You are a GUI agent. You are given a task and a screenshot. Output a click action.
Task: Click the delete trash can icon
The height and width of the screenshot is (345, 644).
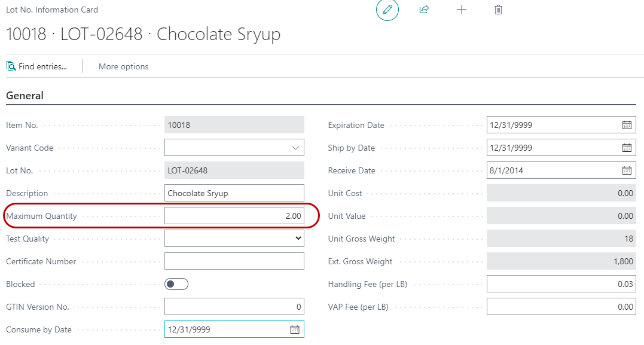coord(498,10)
